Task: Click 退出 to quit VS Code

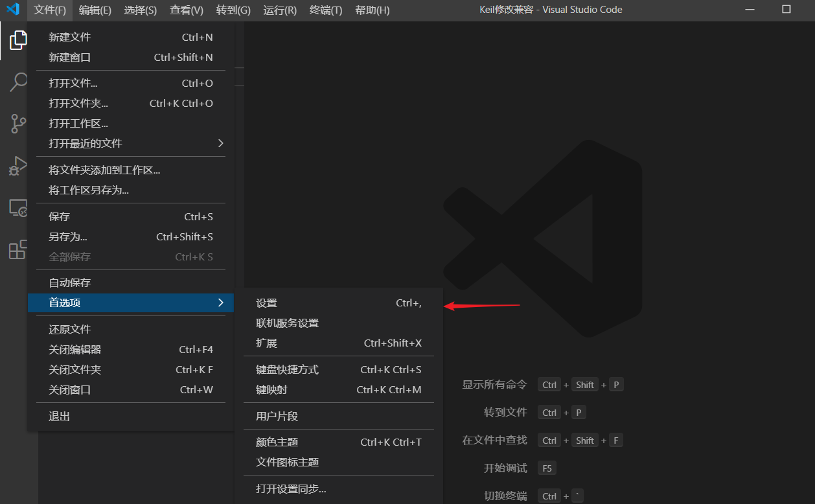Action: [x=131, y=417]
